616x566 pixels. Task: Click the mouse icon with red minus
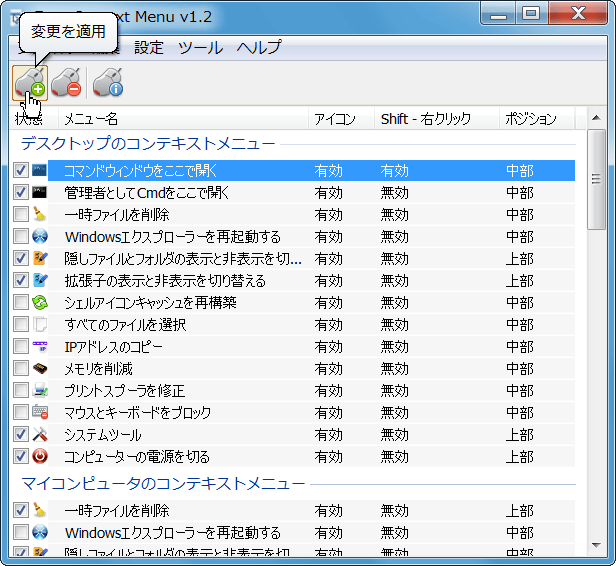[66, 83]
